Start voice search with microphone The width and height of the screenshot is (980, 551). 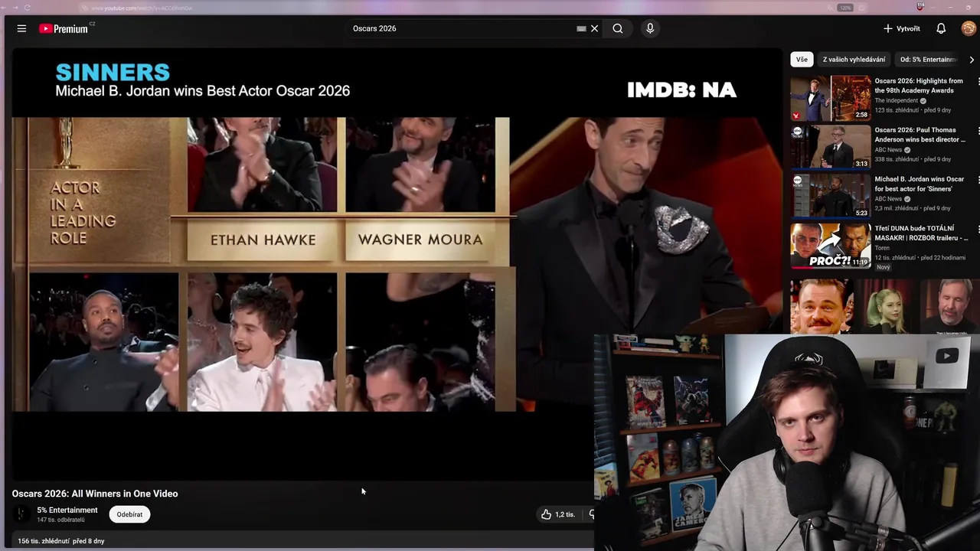coord(650,28)
